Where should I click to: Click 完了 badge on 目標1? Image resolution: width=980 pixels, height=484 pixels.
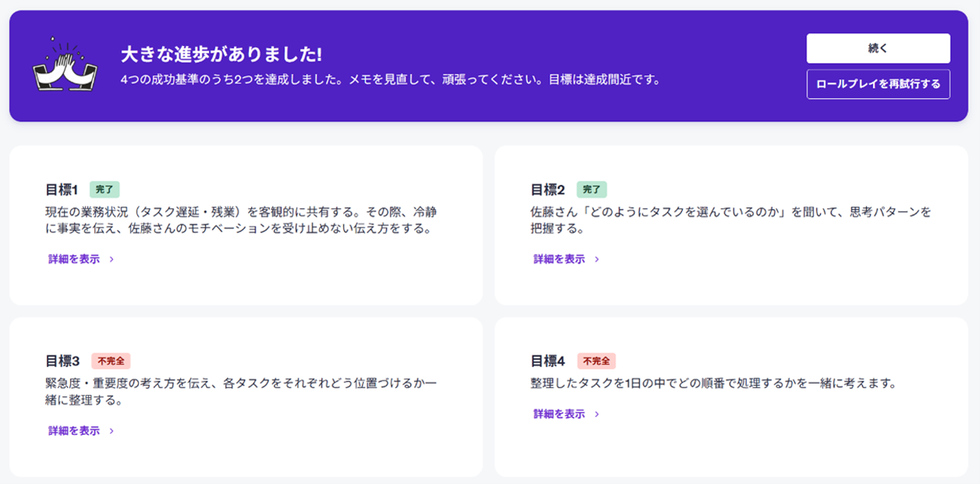coord(105,189)
